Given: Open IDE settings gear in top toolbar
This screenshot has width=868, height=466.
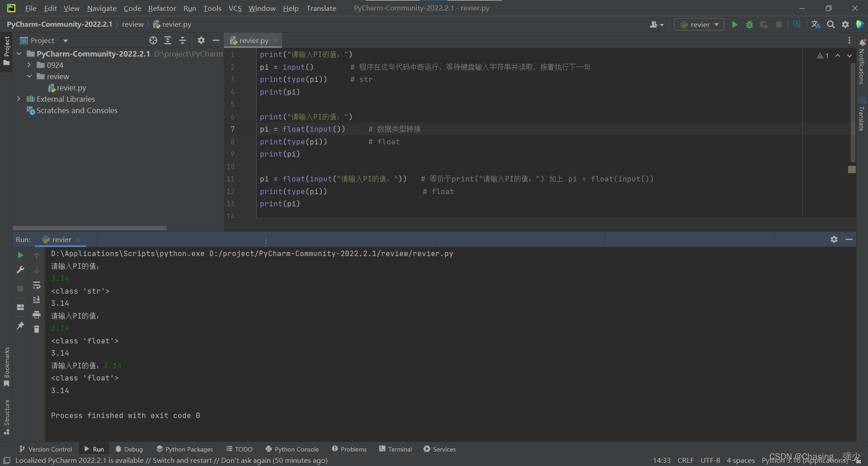Looking at the screenshot, I should [x=845, y=24].
